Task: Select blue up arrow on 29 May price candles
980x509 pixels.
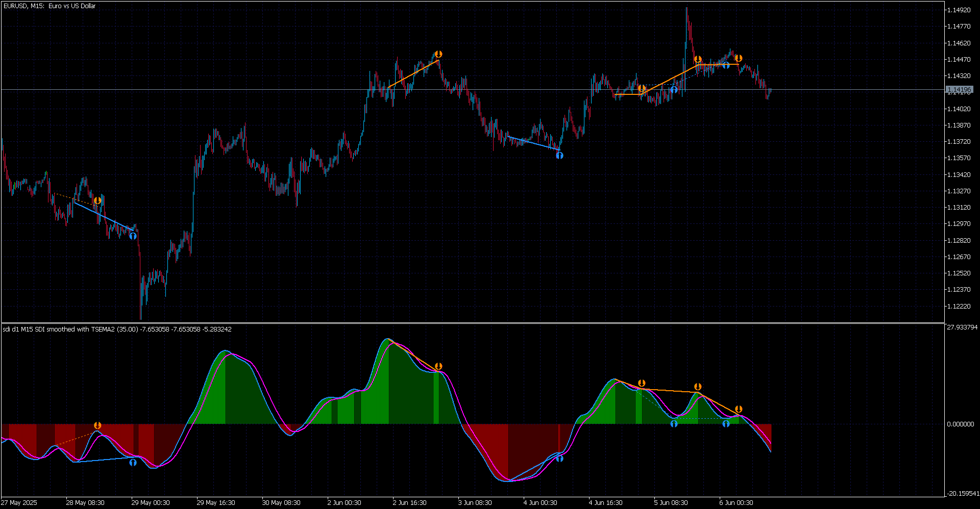Action: tap(133, 236)
